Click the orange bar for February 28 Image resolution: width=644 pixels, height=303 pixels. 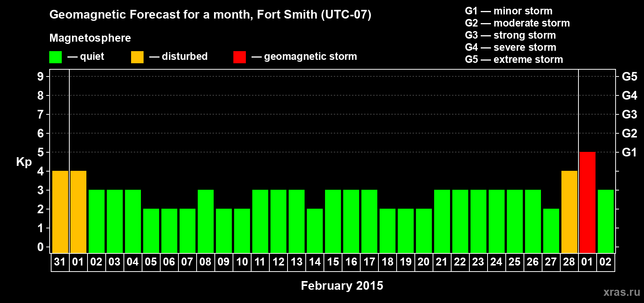pyautogui.click(x=569, y=212)
